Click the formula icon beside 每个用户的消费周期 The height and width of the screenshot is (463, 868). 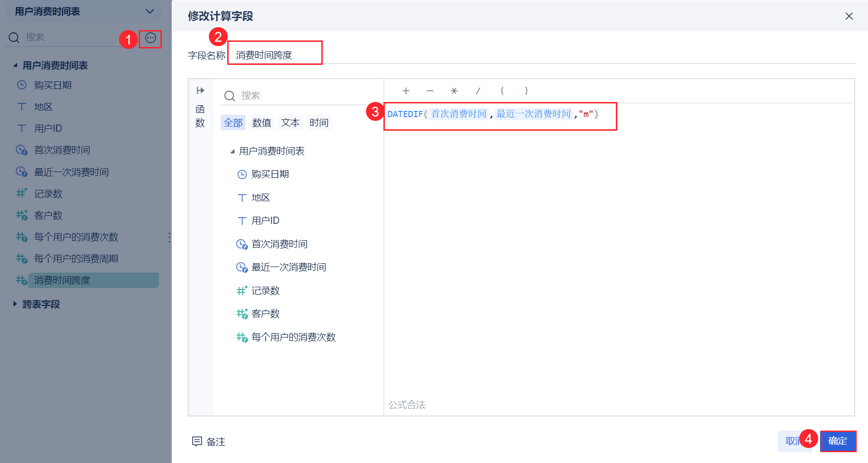(22, 259)
